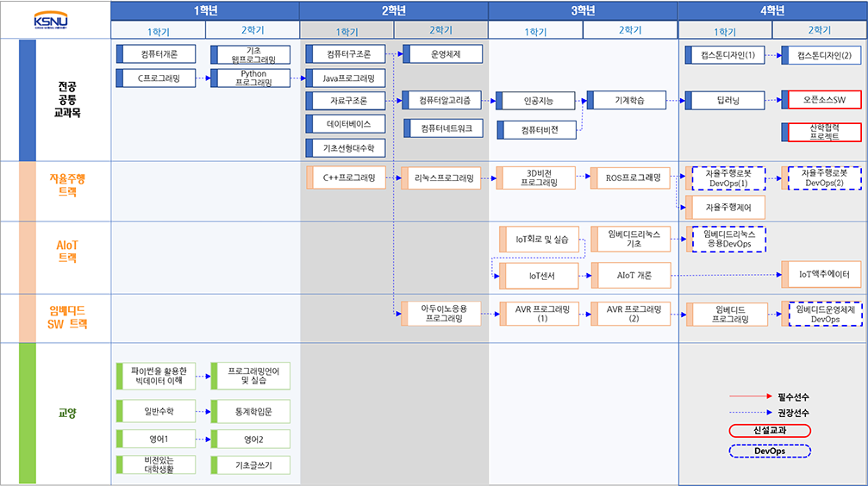Select the Python 프로그래밍 course
This screenshot has height=486, width=868.
254,78
